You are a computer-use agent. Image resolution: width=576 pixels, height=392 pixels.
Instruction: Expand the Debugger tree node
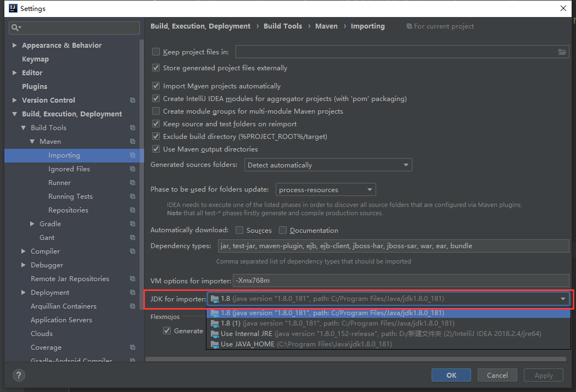click(24, 265)
